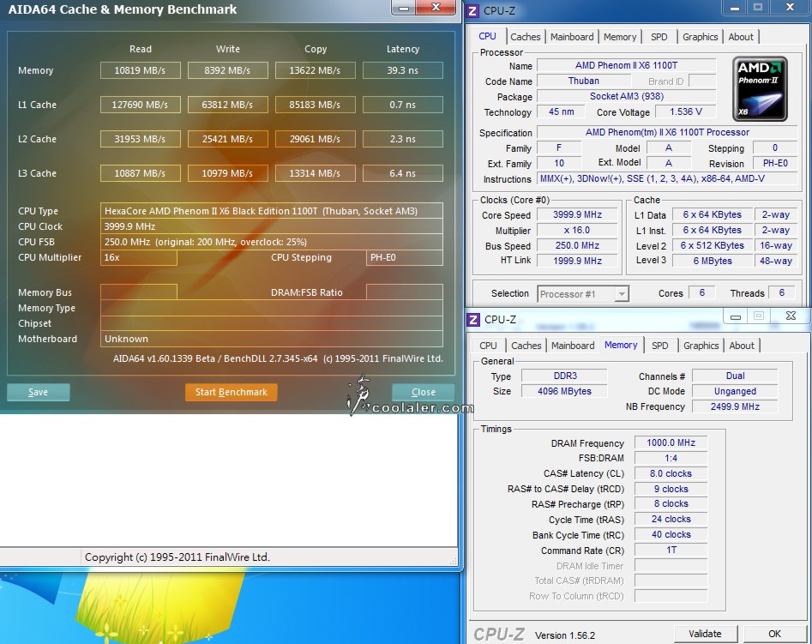Click the Multiplier value x 16.0
Image resolution: width=812 pixels, height=644 pixels.
(577, 230)
